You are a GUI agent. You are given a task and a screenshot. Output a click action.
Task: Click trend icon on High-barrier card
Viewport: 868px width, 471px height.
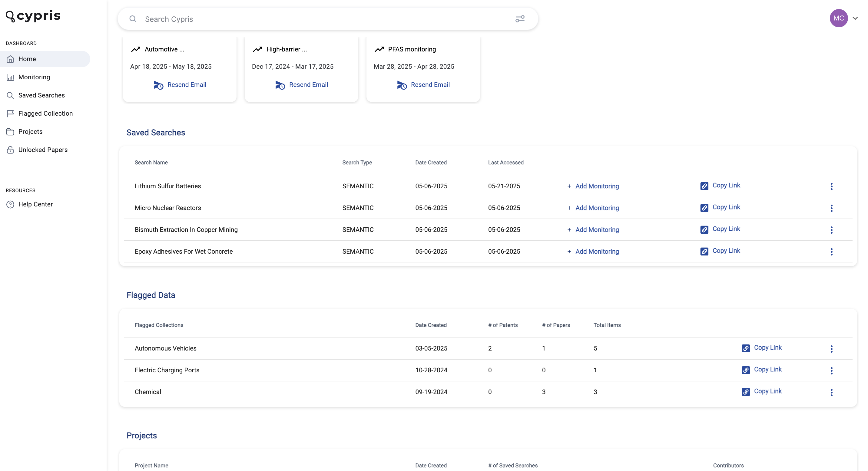coord(257,49)
